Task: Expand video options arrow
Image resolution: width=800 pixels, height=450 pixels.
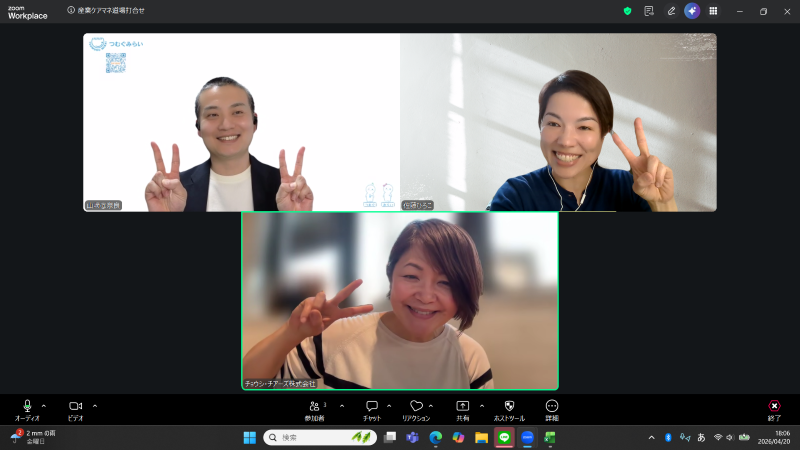Action: (x=95, y=406)
